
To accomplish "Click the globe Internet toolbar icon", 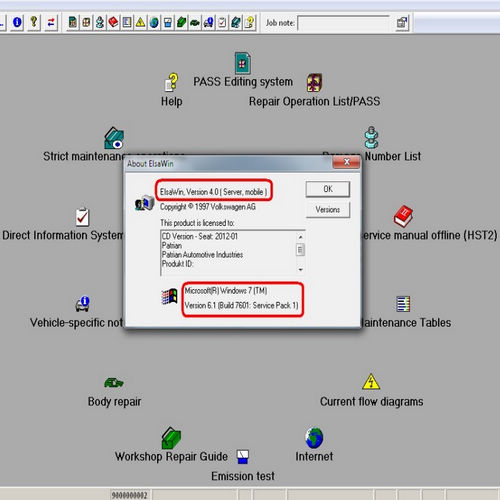I will pyautogui.click(x=154, y=22).
